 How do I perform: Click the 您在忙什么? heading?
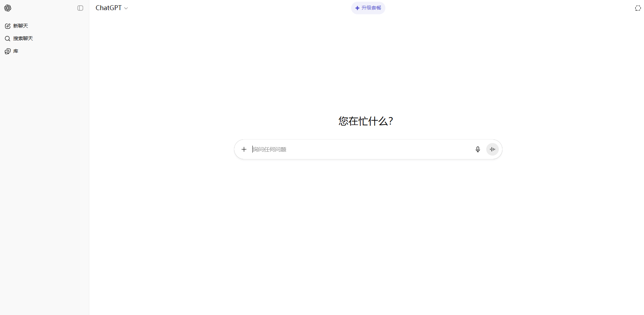(366, 121)
